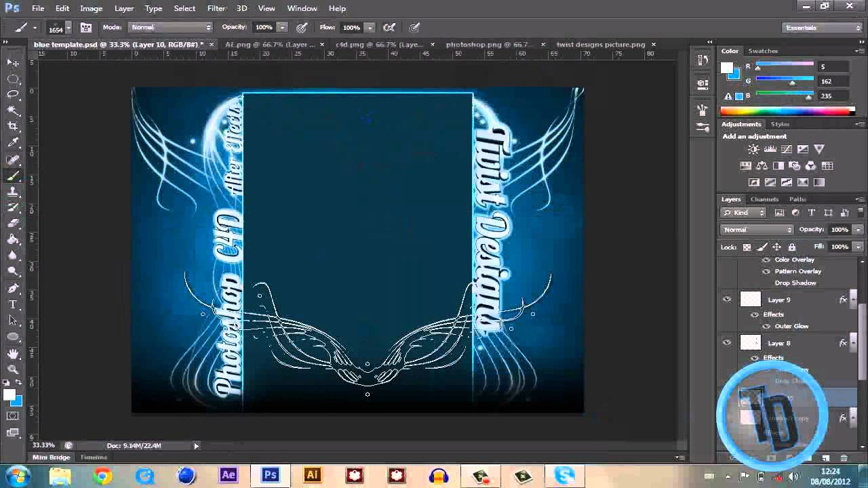Open the Mini Bridge panel
The width and height of the screenshot is (868, 488).
coord(51,457)
